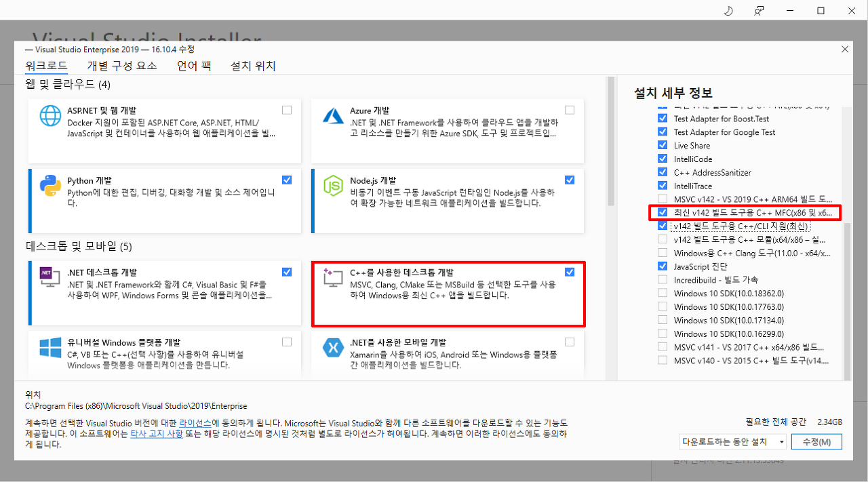Image resolution: width=868 pixels, height=482 pixels.
Task: Switch to the 설치 위치 tab
Action: [253, 66]
